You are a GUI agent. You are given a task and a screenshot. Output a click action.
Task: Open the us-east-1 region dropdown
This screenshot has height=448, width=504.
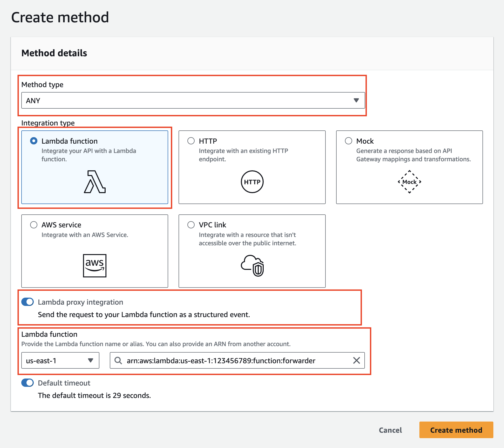60,360
